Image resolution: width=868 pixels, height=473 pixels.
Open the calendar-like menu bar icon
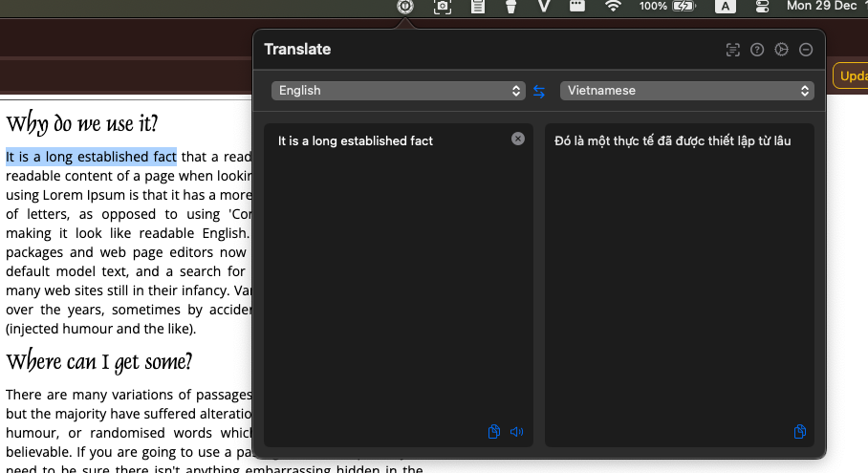coord(577,6)
